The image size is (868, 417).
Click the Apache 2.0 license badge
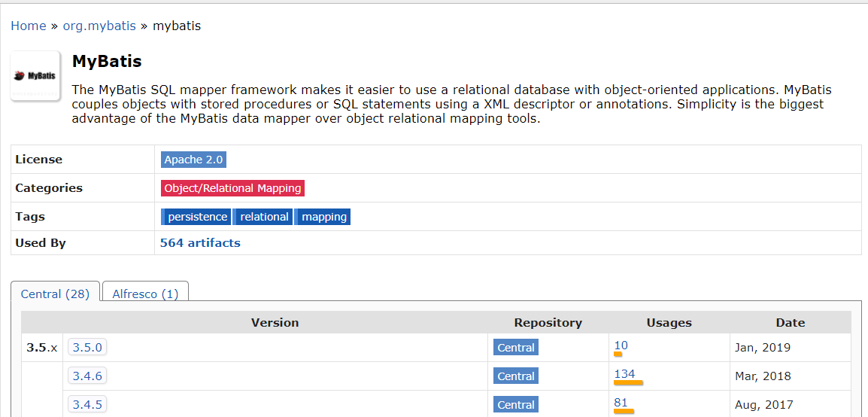(194, 160)
